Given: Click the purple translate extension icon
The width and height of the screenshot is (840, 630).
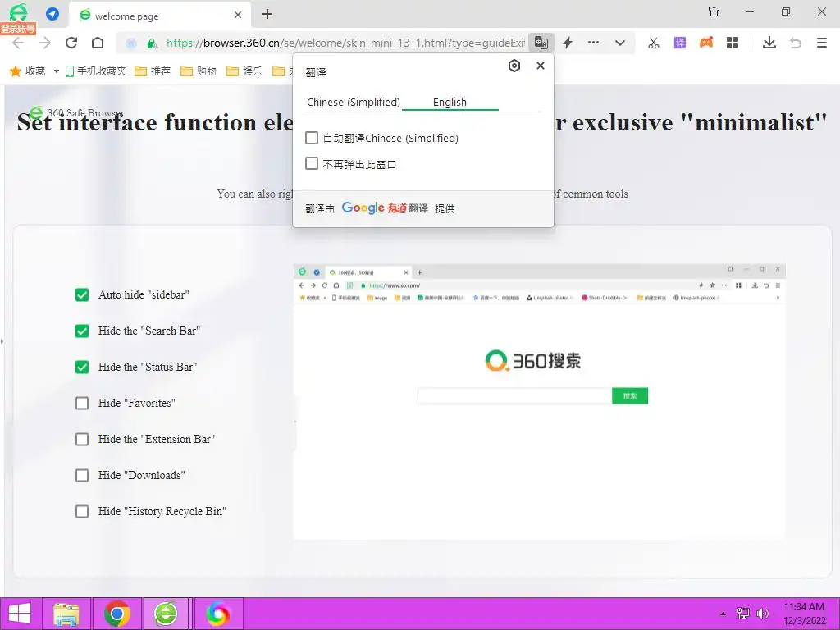Looking at the screenshot, I should point(680,43).
